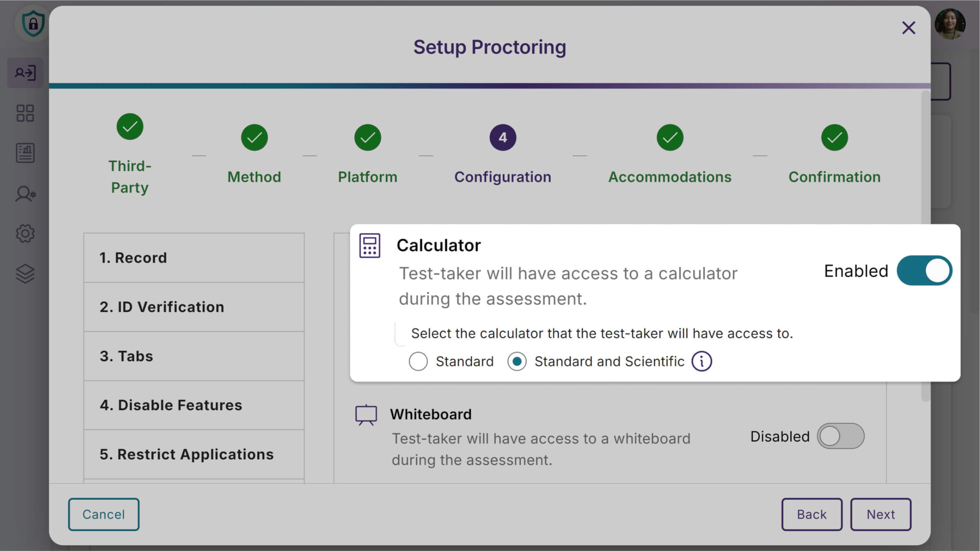The width and height of the screenshot is (980, 551).
Task: Click the shield lock logo
Action: tap(33, 24)
